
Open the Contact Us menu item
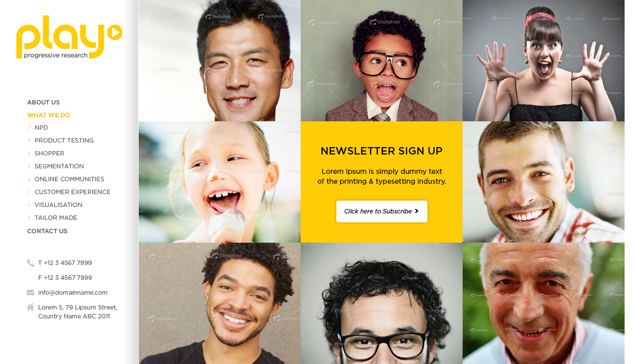[48, 231]
